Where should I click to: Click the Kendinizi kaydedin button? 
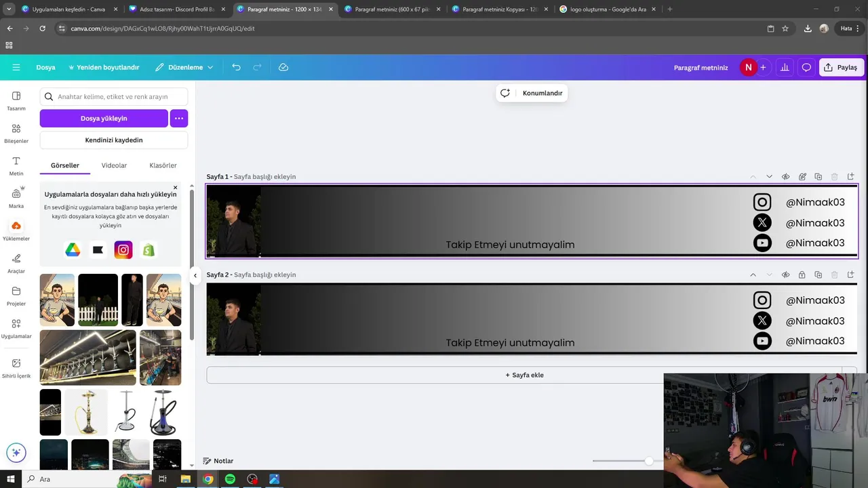click(x=114, y=140)
